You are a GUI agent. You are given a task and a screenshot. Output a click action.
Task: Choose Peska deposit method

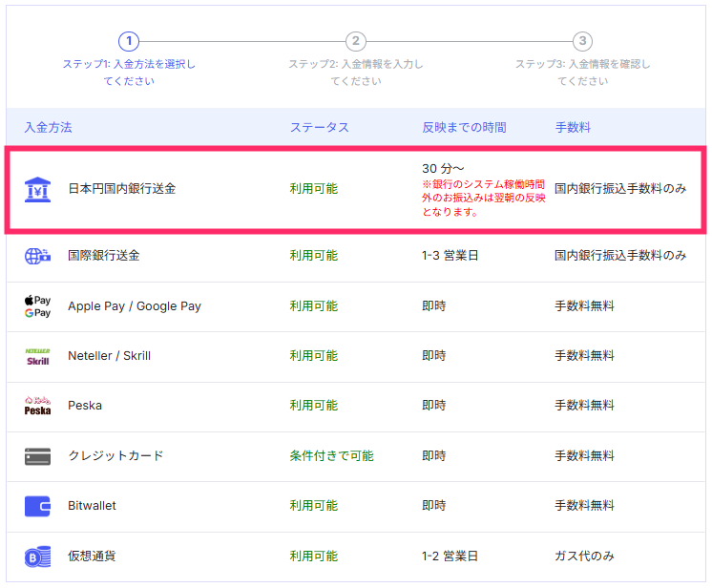point(85,406)
